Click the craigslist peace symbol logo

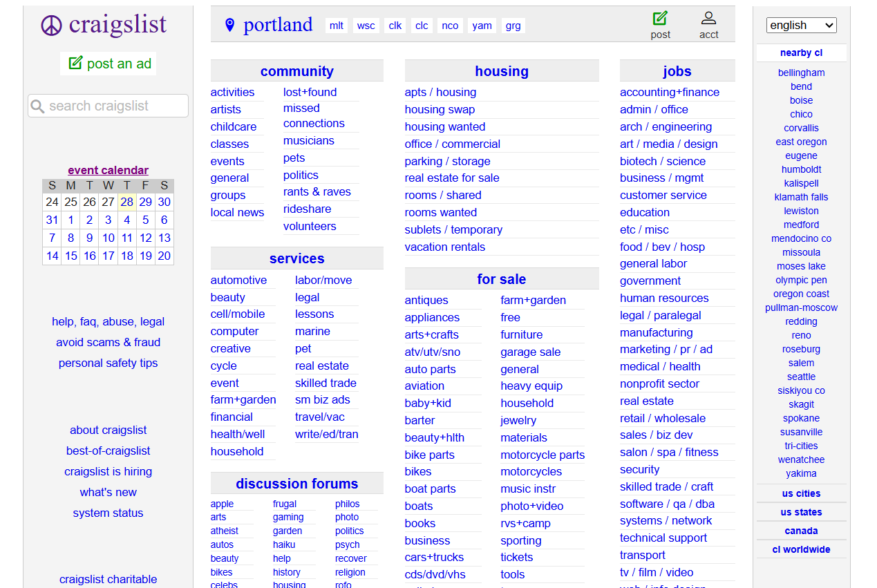point(52,26)
